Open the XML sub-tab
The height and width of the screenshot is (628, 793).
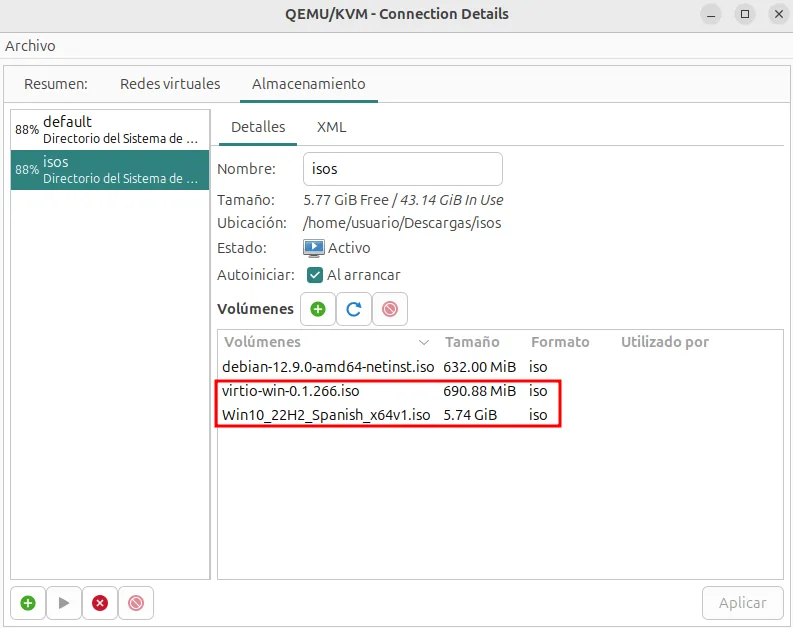pyautogui.click(x=331, y=127)
